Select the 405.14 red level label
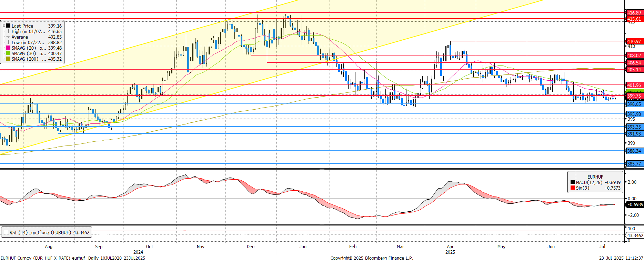 pyautogui.click(x=634, y=70)
